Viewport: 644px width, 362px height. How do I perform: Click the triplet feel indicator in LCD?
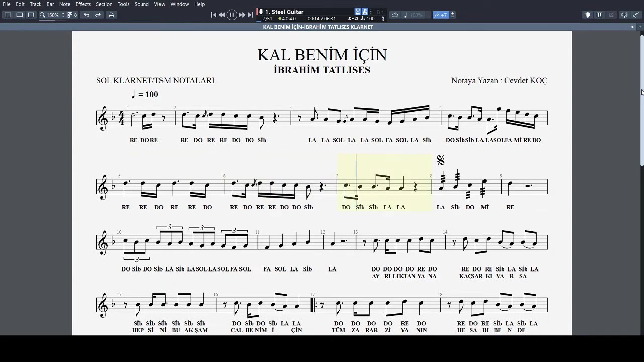point(352,19)
